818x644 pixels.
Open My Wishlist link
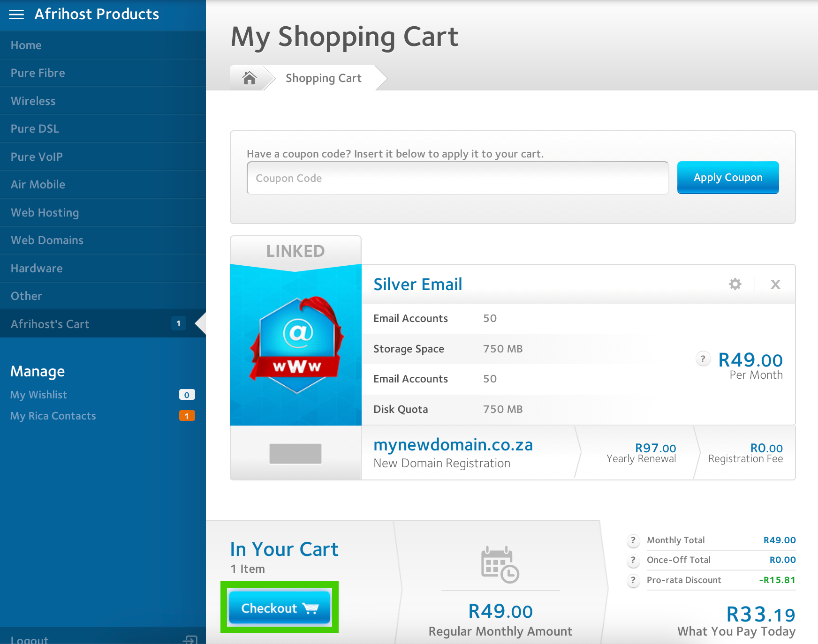point(38,395)
